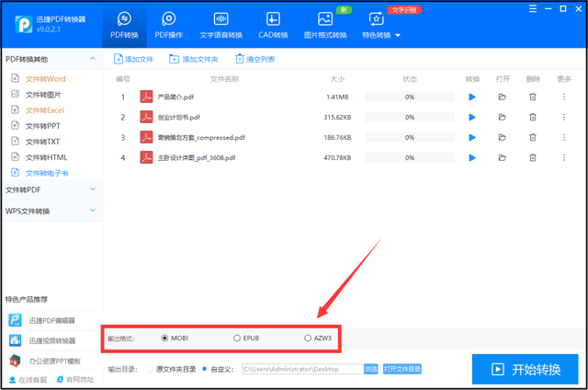Screen dimensions: 588x390
Task: Click the output path input field
Action: [303, 369]
